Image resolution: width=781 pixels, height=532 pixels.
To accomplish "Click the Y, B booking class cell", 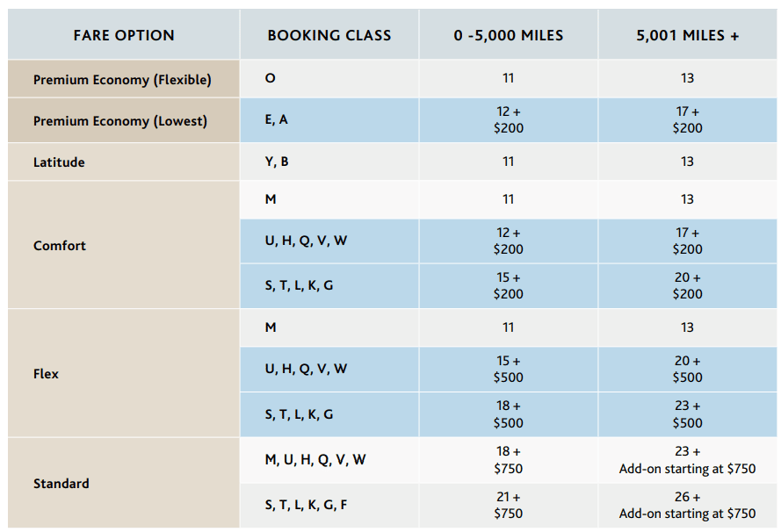I will (277, 162).
